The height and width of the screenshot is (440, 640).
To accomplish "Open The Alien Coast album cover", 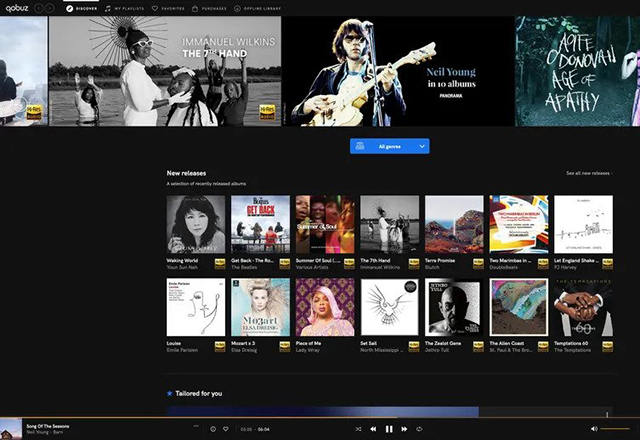I will 519,307.
